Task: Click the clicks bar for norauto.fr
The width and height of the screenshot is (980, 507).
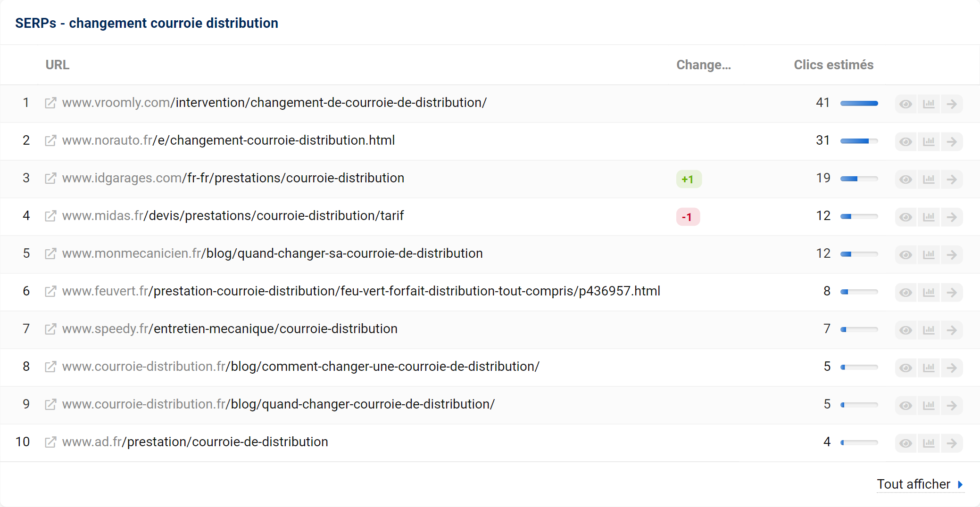Action: point(859,141)
